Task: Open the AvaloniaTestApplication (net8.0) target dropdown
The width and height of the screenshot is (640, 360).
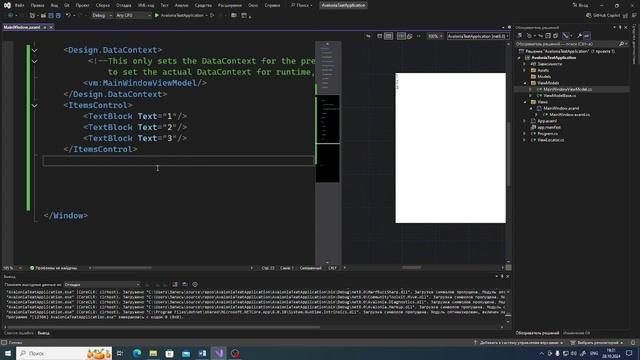Action: coord(478,36)
